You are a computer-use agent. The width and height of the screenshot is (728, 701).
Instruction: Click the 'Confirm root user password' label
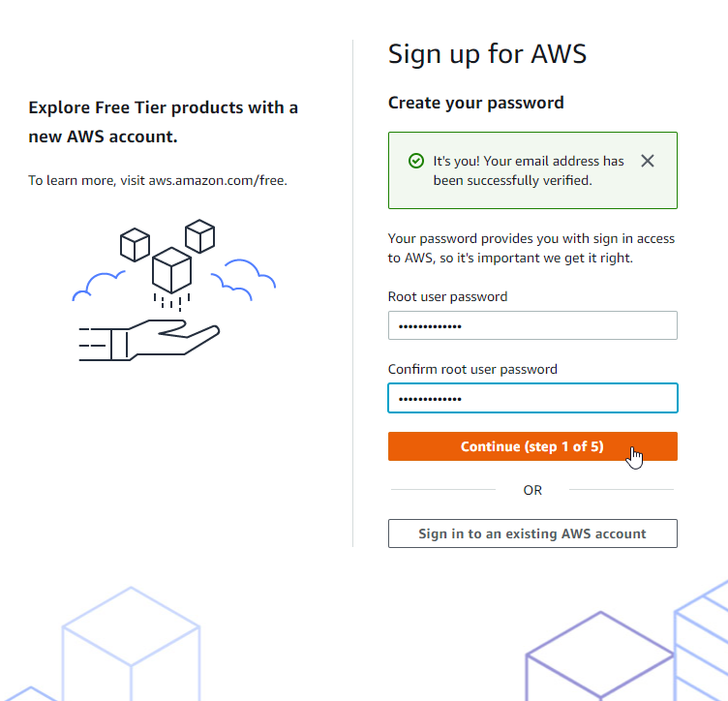tap(472, 369)
